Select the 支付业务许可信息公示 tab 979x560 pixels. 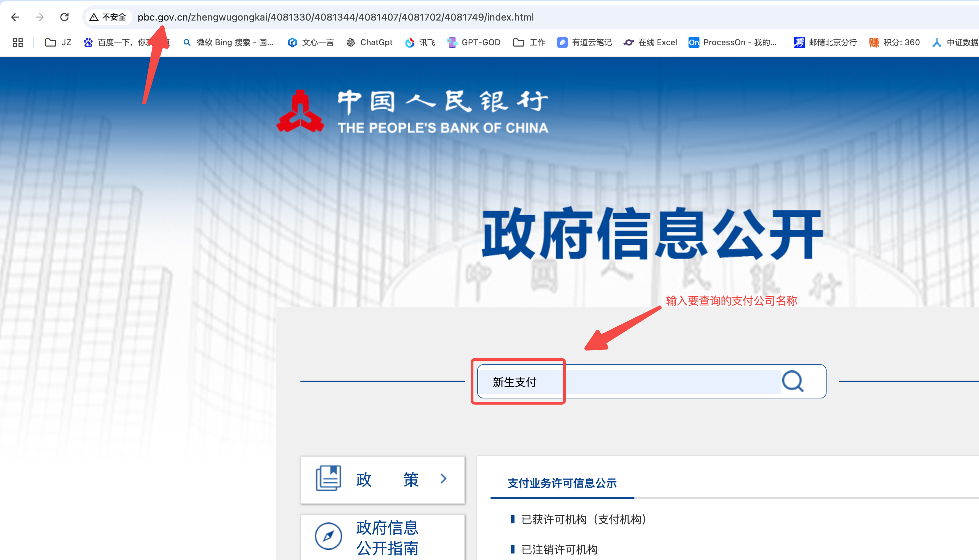[x=562, y=483]
